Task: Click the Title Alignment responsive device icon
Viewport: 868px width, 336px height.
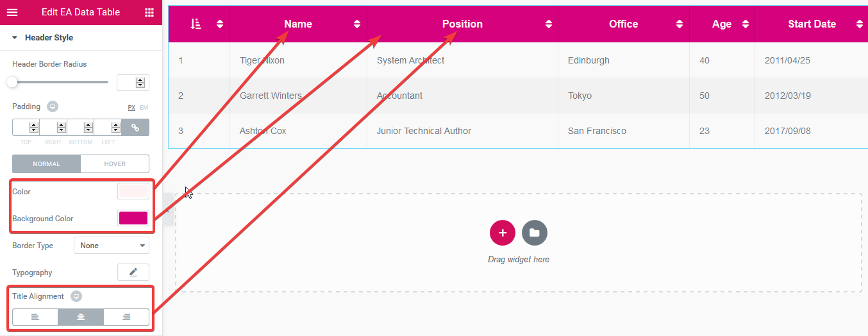Action: [x=76, y=296]
